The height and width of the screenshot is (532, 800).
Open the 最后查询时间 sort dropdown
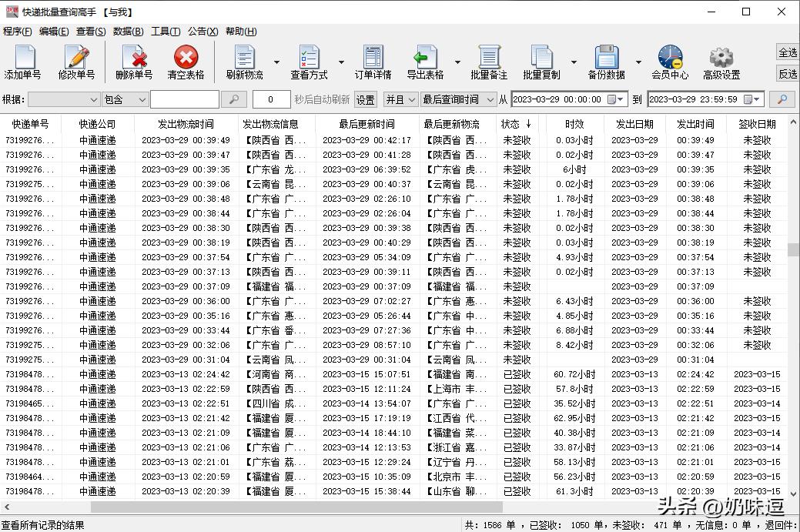pyautogui.click(x=459, y=99)
